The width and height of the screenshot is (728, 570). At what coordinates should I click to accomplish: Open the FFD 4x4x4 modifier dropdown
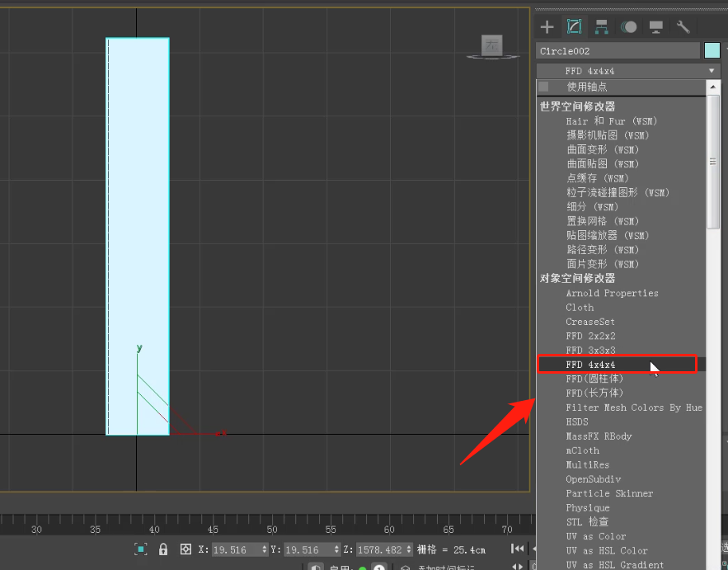click(711, 70)
